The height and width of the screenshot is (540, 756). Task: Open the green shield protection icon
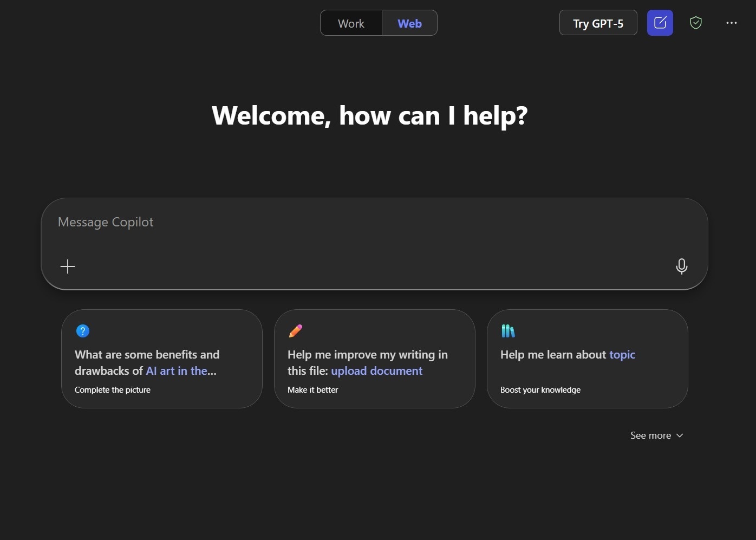pyautogui.click(x=696, y=23)
